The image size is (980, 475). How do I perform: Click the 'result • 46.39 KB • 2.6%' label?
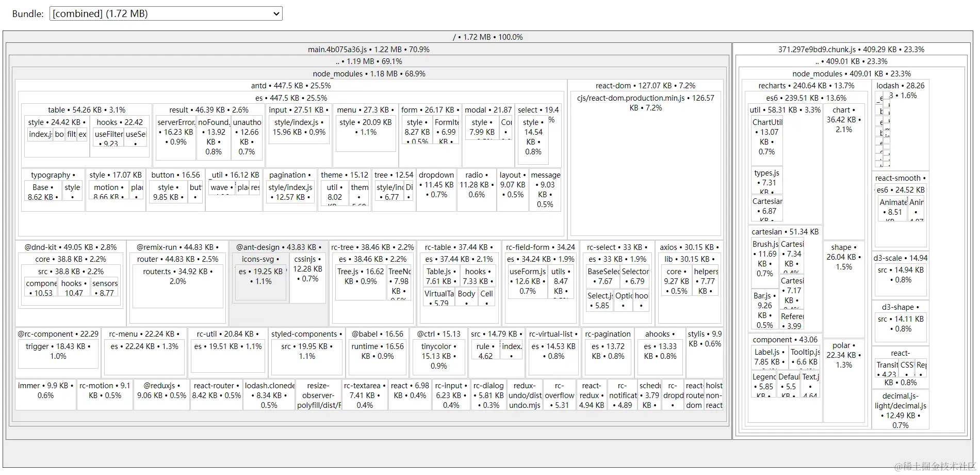(x=209, y=110)
